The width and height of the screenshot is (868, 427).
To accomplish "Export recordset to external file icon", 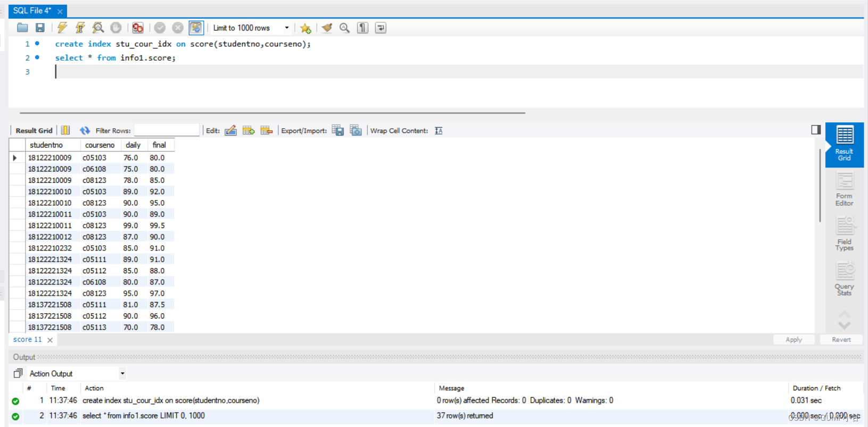I will tap(338, 130).
